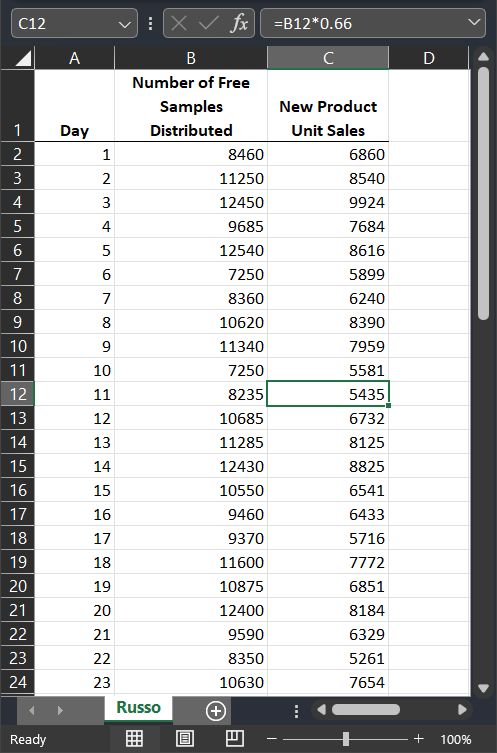497x753 pixels.
Task: Click the 'Day' header cell
Action: coord(74,106)
